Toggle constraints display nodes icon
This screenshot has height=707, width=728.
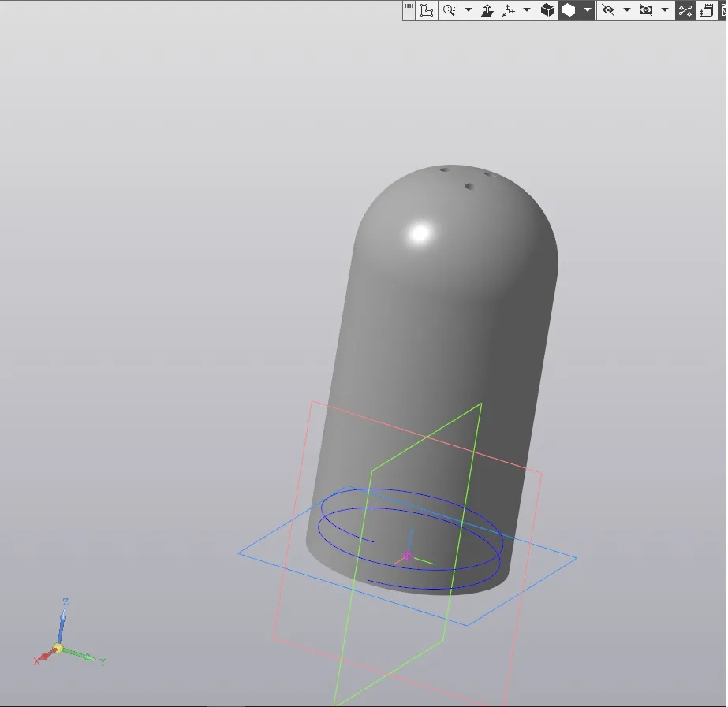[685, 10]
